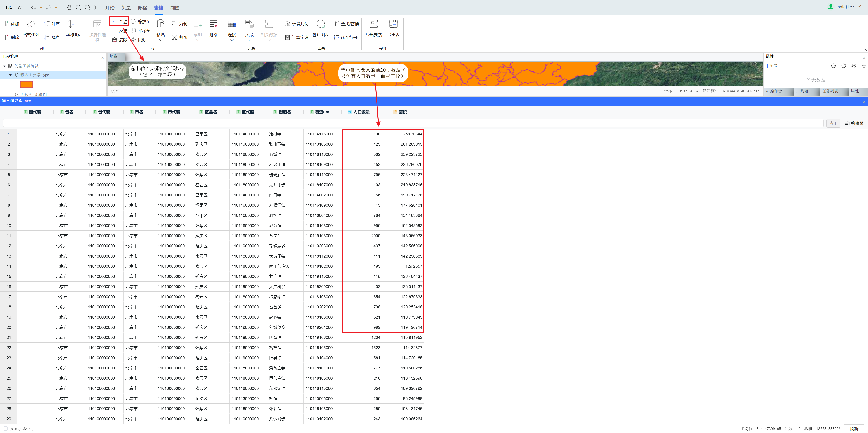The image size is (868, 433).
Task: Click the zoom in magnifier icon
Action: coord(78,7)
